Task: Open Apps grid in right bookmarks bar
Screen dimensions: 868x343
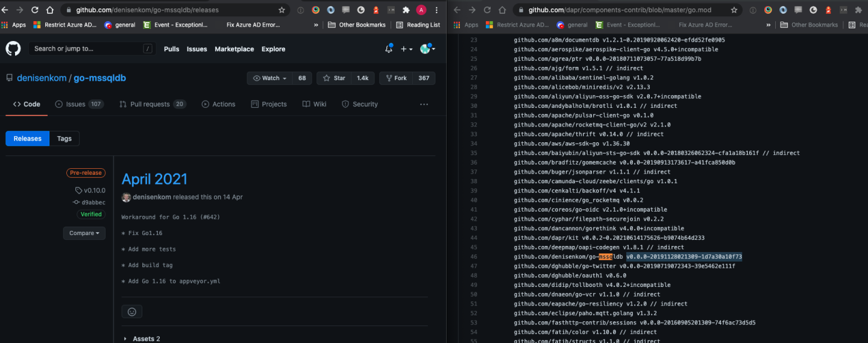Action: pos(465,25)
